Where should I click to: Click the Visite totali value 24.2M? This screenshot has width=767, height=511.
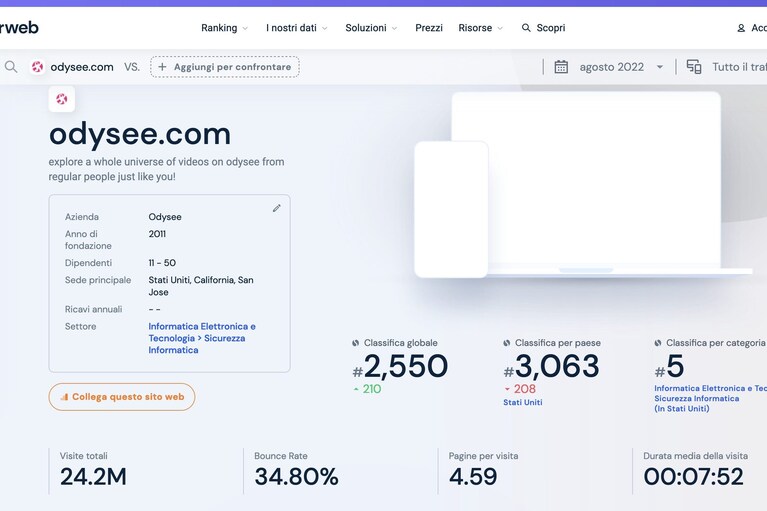[93, 477]
